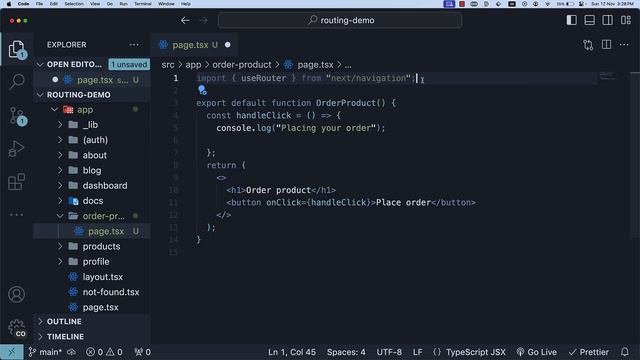This screenshot has height=360, width=640.
Task: Open the notifications bell
Action: click(624, 352)
